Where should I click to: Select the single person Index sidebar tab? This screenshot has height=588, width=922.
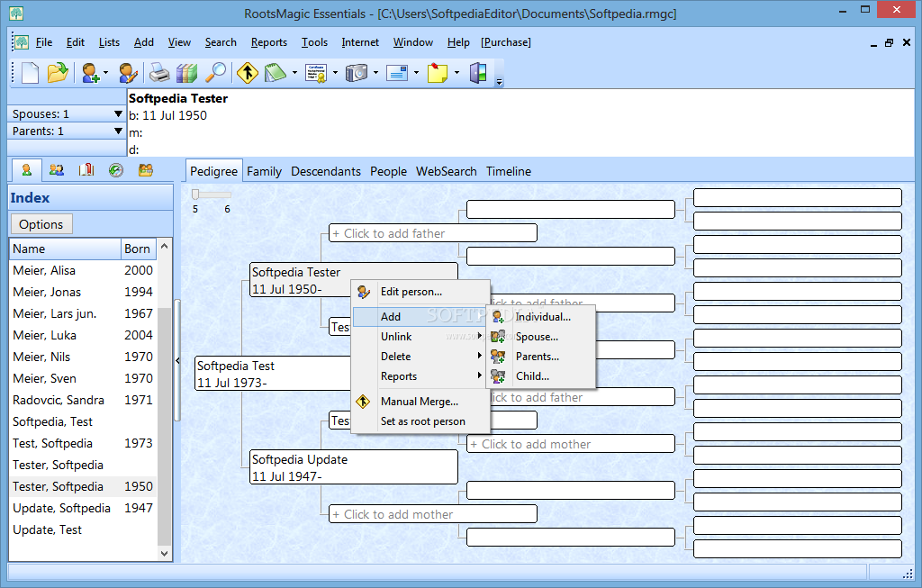pos(26,170)
